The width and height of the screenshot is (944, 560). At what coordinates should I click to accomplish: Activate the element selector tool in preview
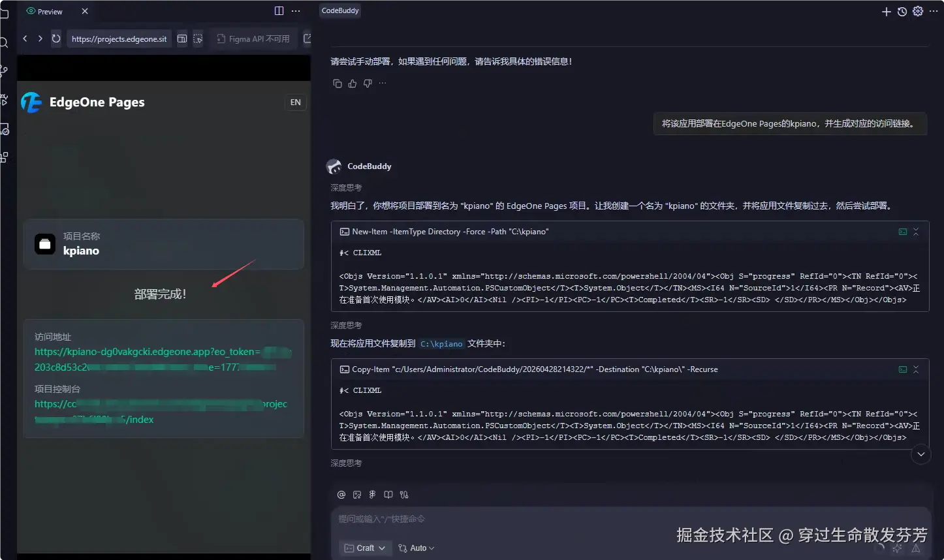(198, 39)
